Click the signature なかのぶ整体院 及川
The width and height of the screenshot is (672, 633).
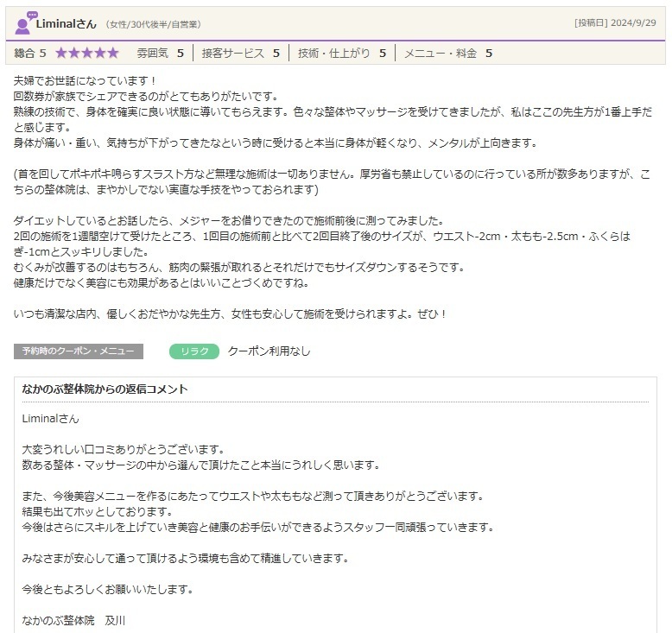click(73, 621)
